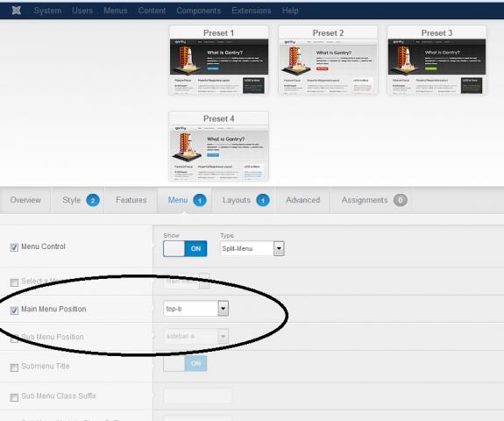Click the Layouts tab's count badge
Screen dimensions: 504x421
263,200
